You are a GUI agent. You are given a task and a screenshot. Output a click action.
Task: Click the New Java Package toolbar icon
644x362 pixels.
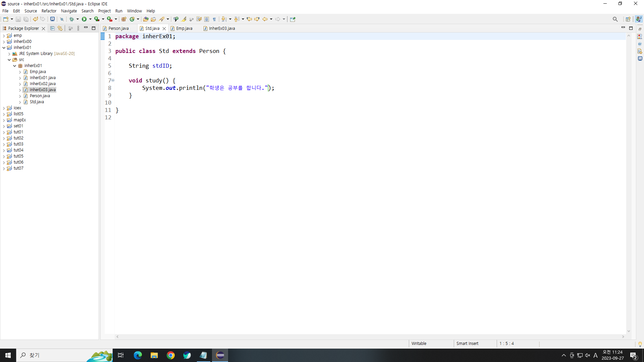[124, 19]
